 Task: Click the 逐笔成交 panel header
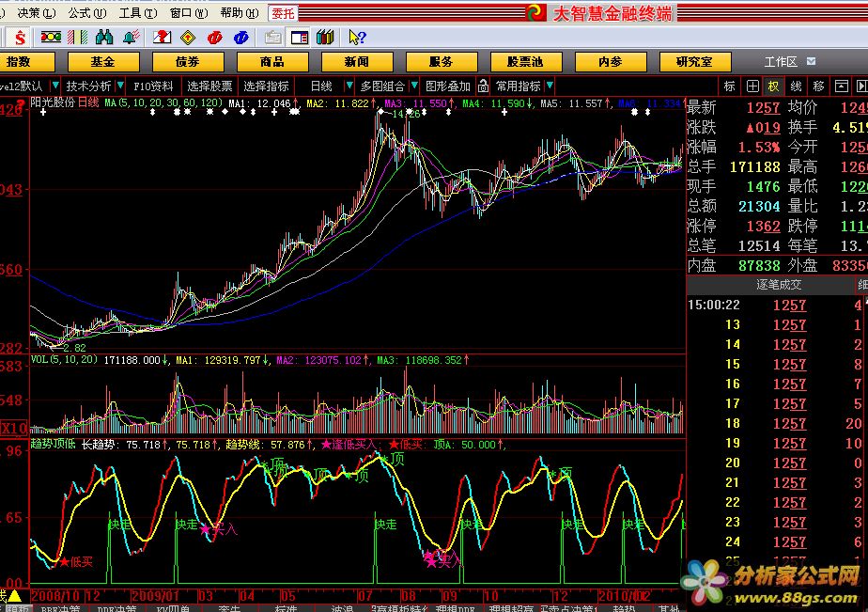[x=779, y=285]
